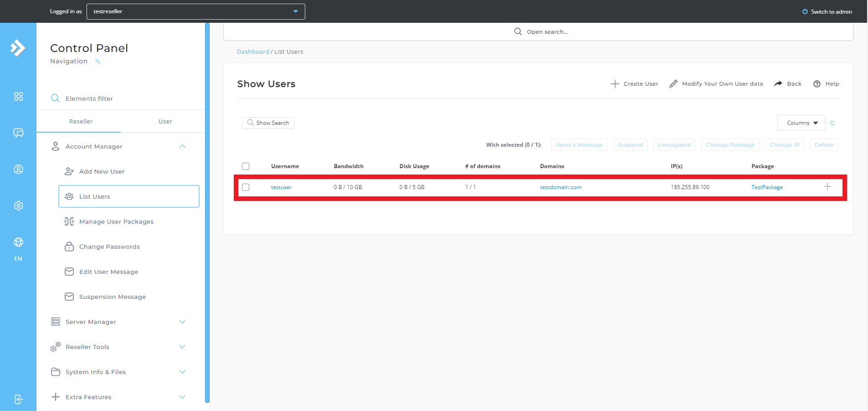Click the globe language icon
Image resolution: width=868 pixels, height=411 pixels.
point(18,242)
